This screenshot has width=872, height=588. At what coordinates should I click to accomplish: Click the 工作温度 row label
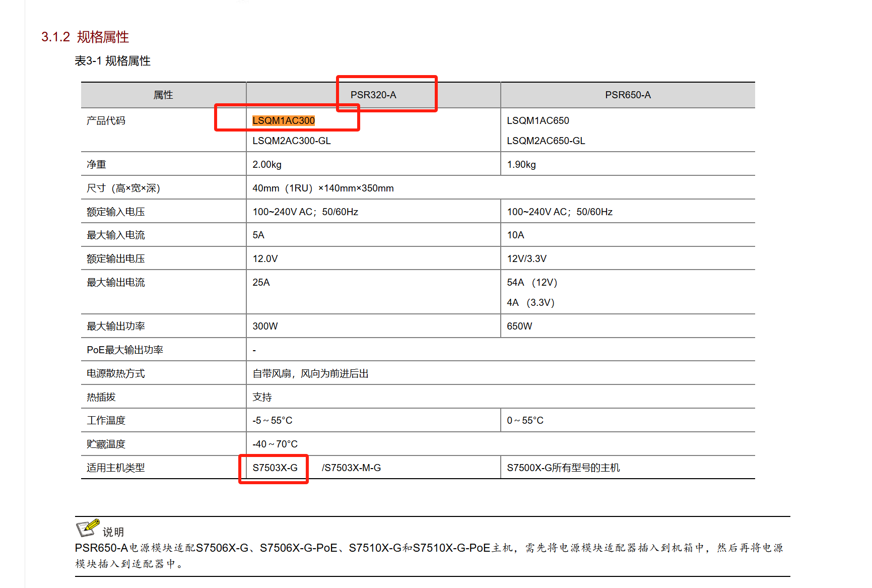pyautogui.click(x=106, y=420)
